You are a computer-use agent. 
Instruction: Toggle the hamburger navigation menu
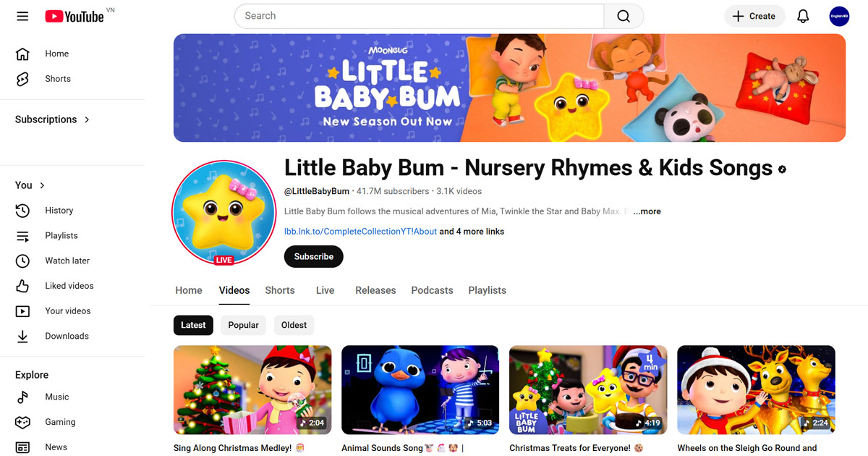22,16
